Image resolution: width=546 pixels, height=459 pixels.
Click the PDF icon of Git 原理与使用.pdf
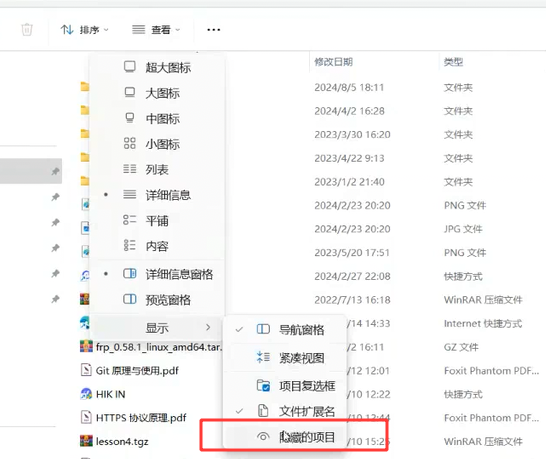[86, 370]
